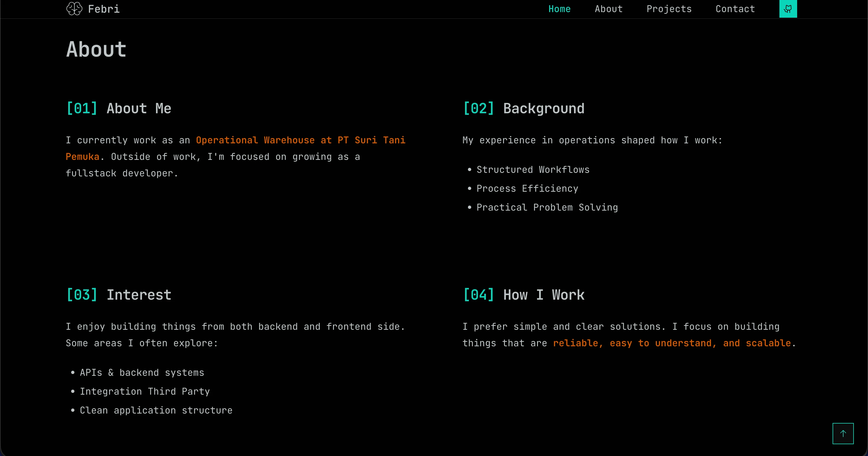868x456 pixels.
Task: Open the About nav link
Action: (x=608, y=9)
